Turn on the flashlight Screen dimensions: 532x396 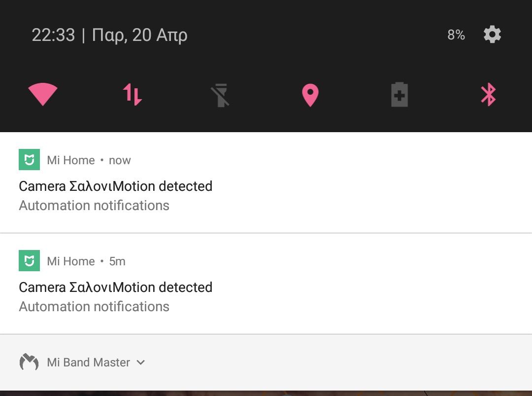coord(221,95)
